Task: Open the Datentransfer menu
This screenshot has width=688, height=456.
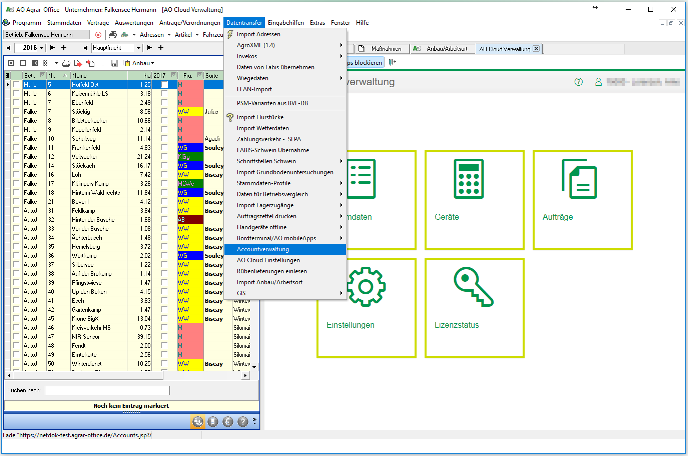Action: (x=244, y=22)
